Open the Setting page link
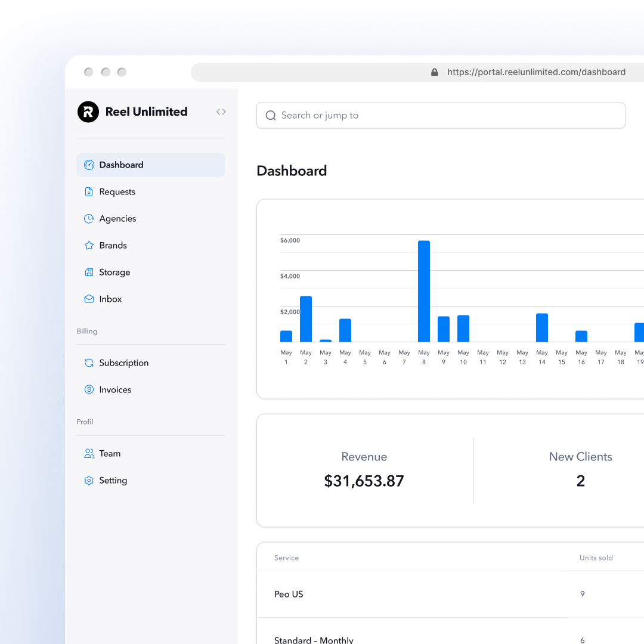This screenshot has height=644, width=644. point(151,480)
